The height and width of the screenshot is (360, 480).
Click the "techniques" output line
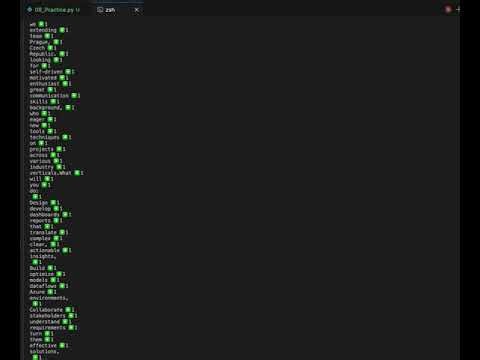pos(50,137)
